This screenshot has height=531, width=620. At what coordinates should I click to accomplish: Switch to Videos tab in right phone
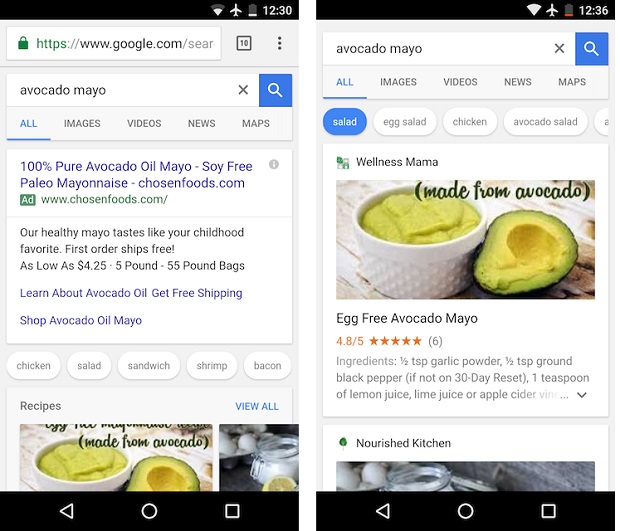tap(460, 82)
